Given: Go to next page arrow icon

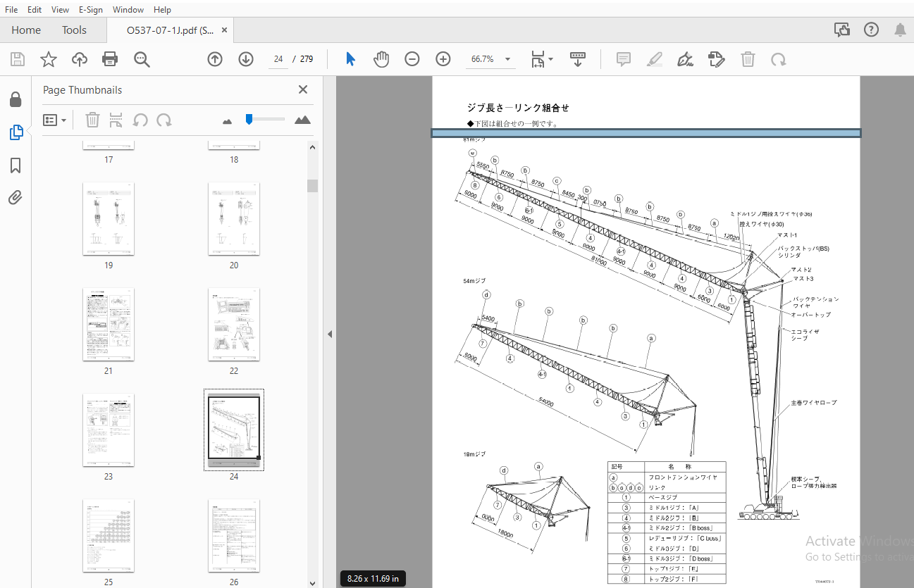Looking at the screenshot, I should click(246, 59).
